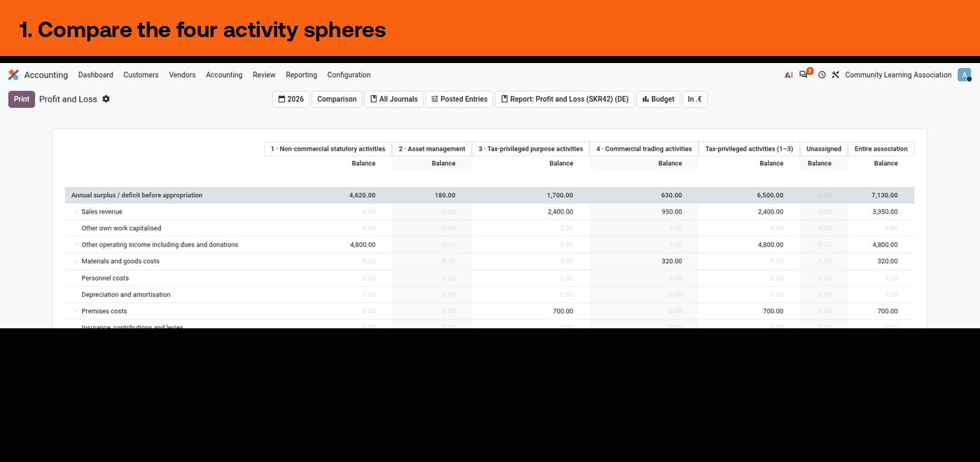Image resolution: width=980 pixels, height=462 pixels.
Task: Open the Posted Entries options dropdown
Action: (x=459, y=99)
